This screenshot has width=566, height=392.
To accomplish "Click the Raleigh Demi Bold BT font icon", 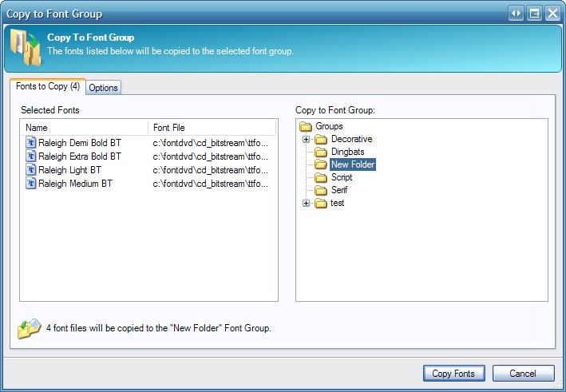I will click(x=31, y=143).
